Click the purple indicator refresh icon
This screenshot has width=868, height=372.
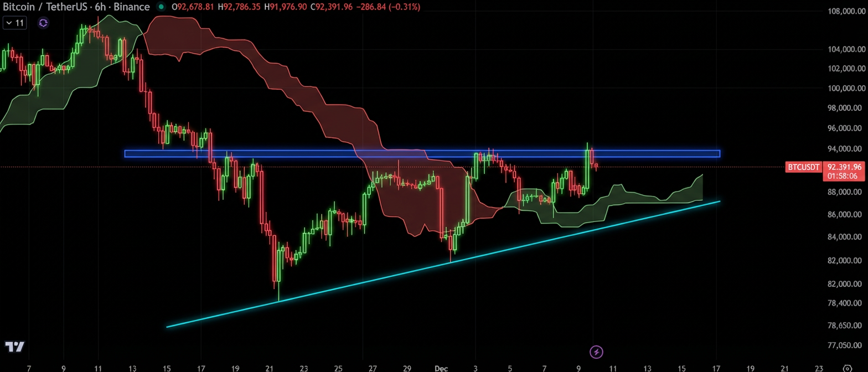(x=43, y=23)
